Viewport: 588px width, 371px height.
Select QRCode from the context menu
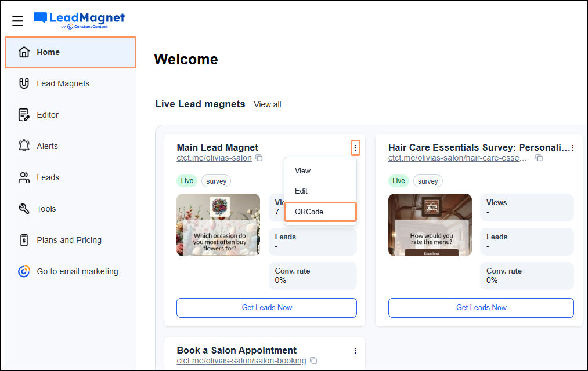(x=309, y=212)
